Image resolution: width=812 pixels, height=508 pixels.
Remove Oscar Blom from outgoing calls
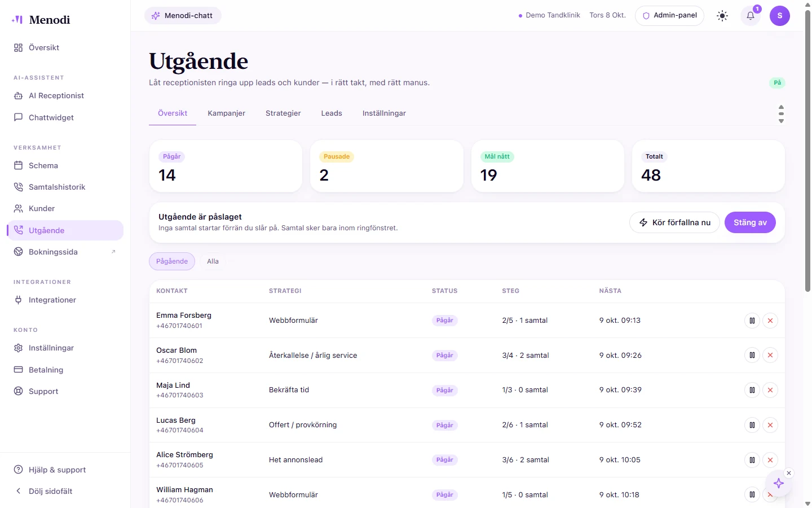click(x=770, y=356)
